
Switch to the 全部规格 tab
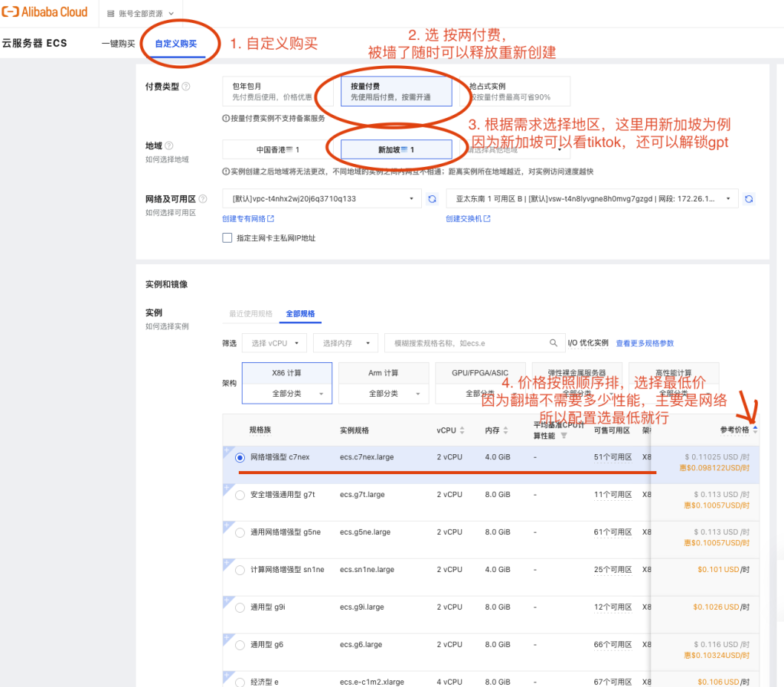300,313
